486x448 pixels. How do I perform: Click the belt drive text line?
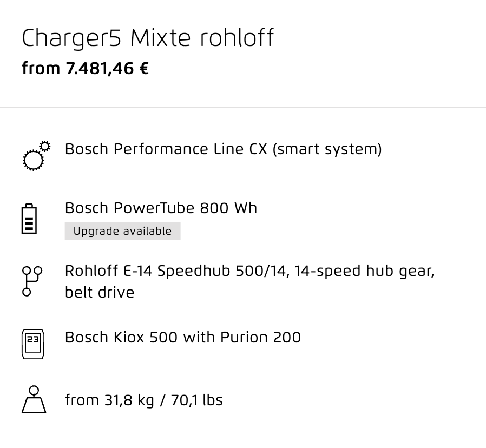100,292
